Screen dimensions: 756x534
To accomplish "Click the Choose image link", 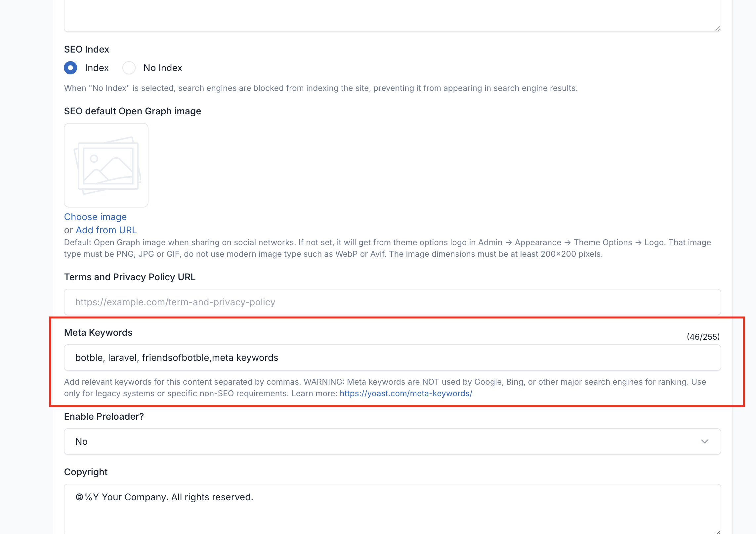I will (95, 217).
